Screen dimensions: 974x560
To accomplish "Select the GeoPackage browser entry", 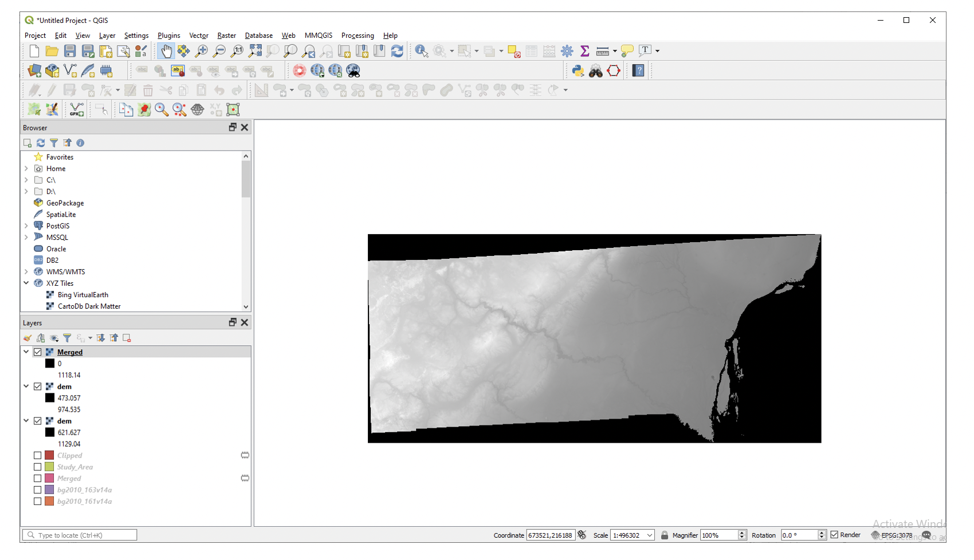I will point(65,203).
